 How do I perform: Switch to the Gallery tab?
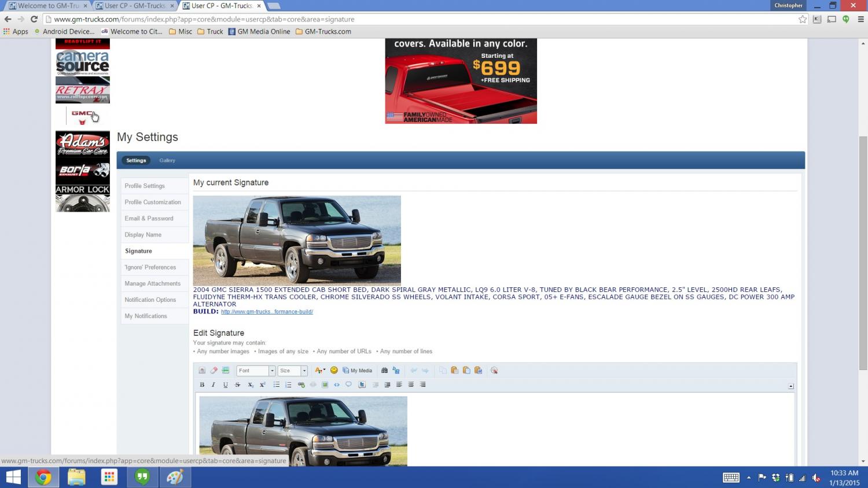point(167,161)
